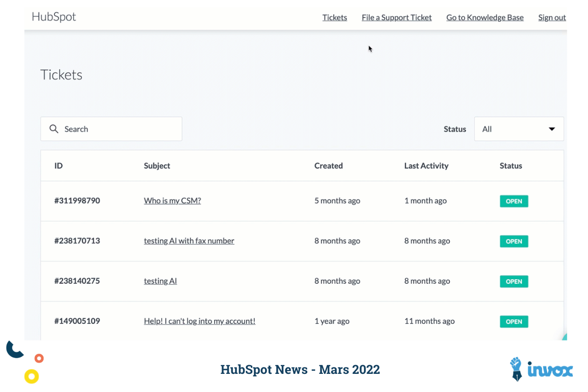Open File a Support Ticket

[x=397, y=18]
